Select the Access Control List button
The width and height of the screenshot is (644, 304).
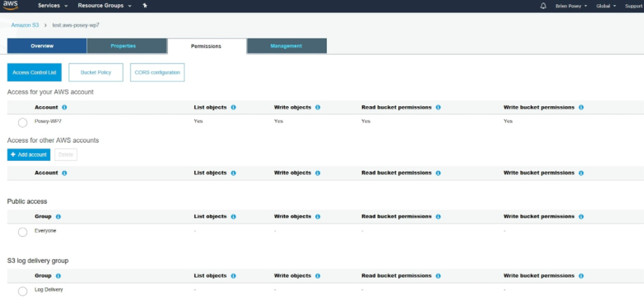tap(34, 72)
